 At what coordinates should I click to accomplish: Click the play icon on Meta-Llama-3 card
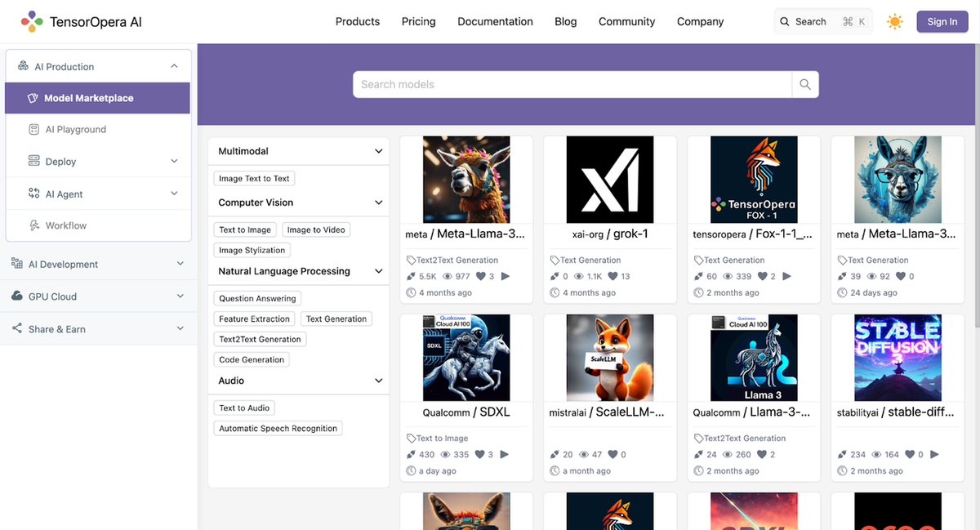point(506,276)
